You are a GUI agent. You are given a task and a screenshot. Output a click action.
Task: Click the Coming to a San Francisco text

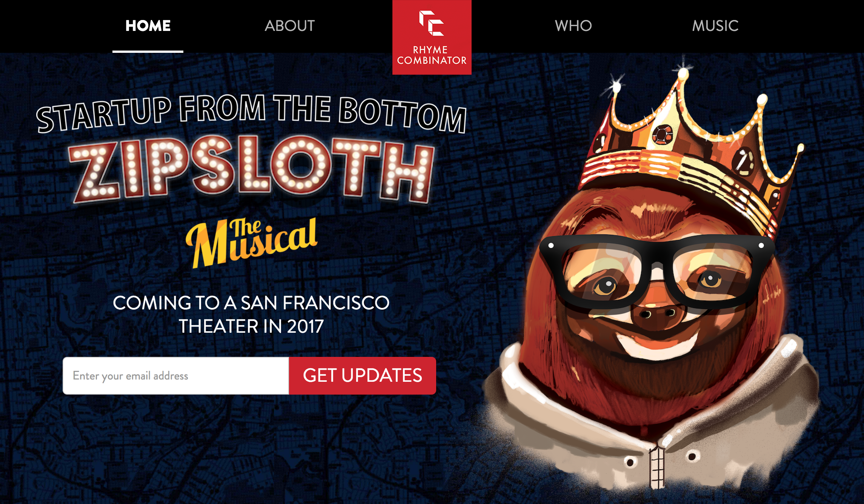point(251,315)
